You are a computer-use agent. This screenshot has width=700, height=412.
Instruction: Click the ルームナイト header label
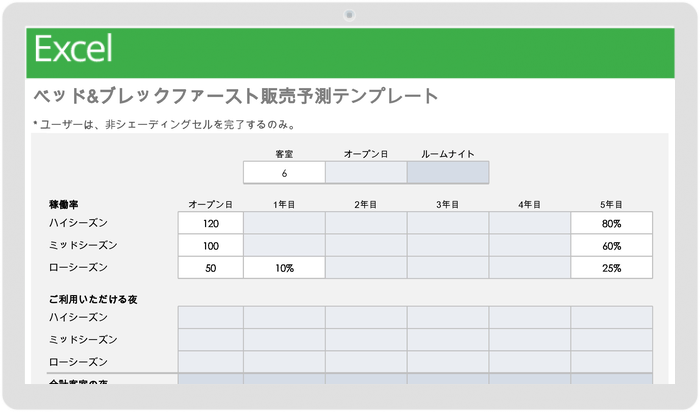(x=448, y=154)
